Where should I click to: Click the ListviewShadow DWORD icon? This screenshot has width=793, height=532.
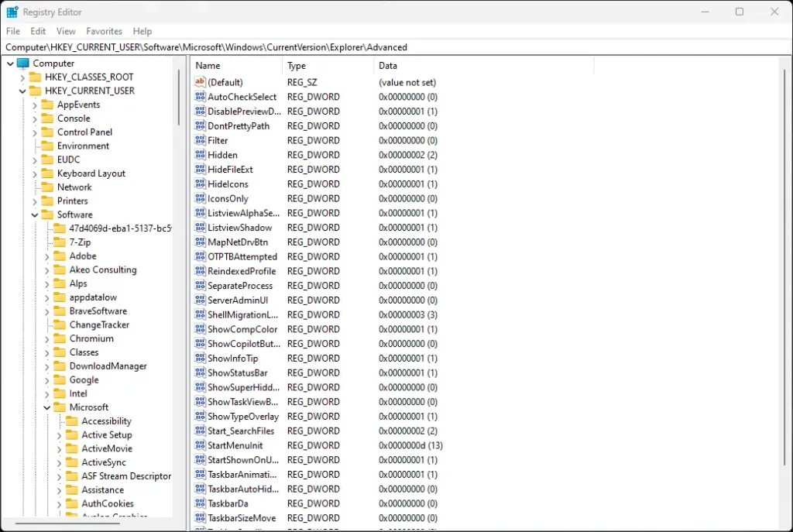click(x=201, y=228)
